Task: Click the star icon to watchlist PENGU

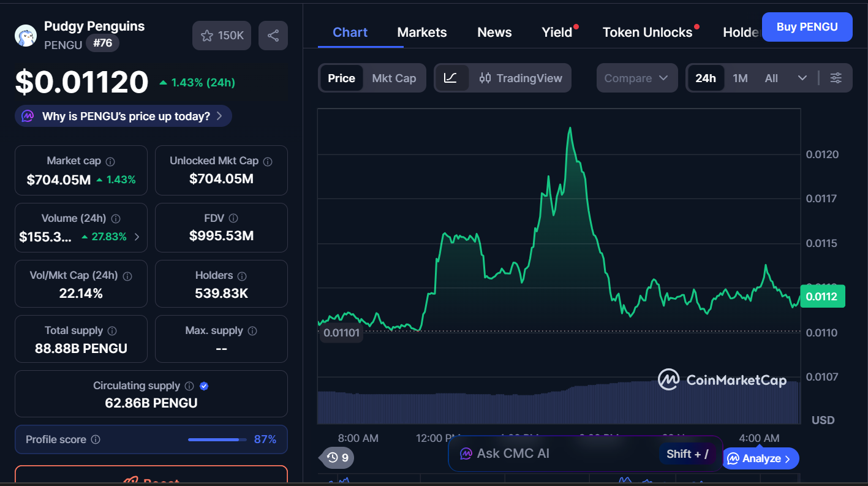Action: pos(208,35)
